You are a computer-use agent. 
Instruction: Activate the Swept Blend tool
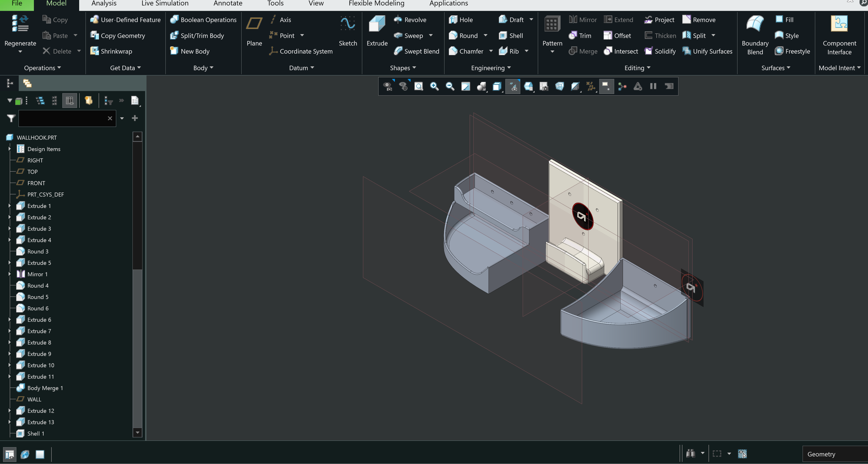(416, 51)
